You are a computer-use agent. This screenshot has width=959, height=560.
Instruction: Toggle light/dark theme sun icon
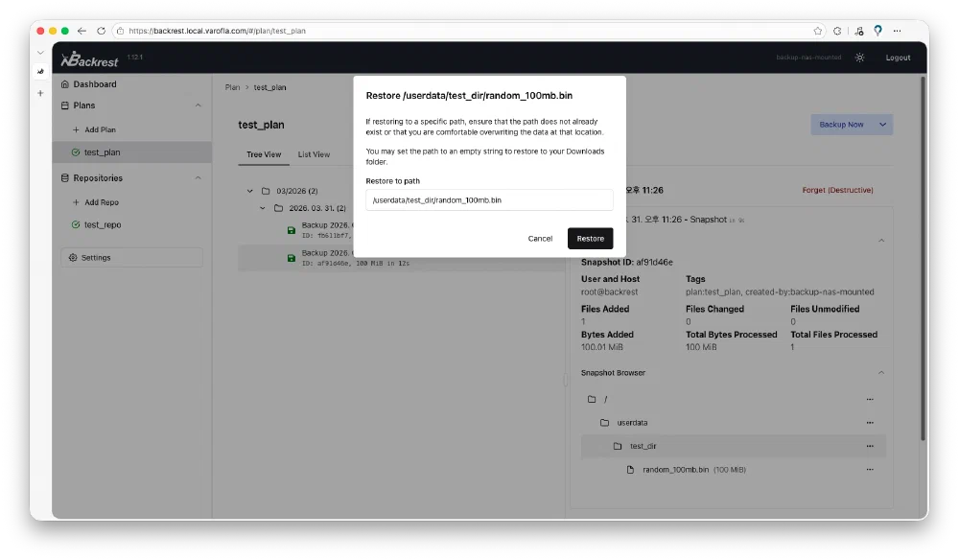pyautogui.click(x=859, y=58)
